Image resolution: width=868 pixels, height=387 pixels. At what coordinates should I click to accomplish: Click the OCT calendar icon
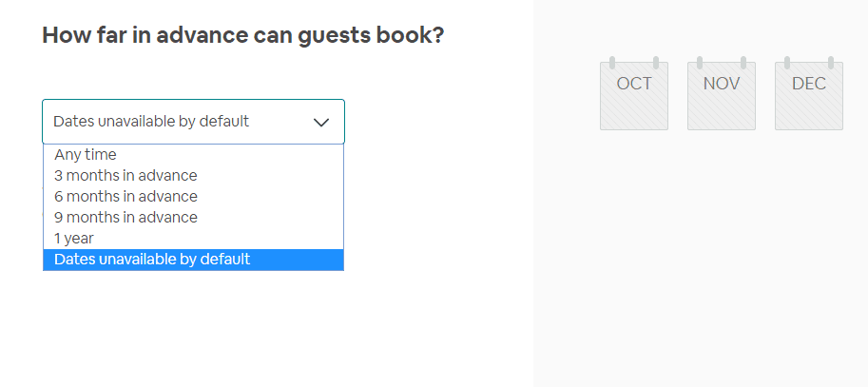[x=634, y=95]
